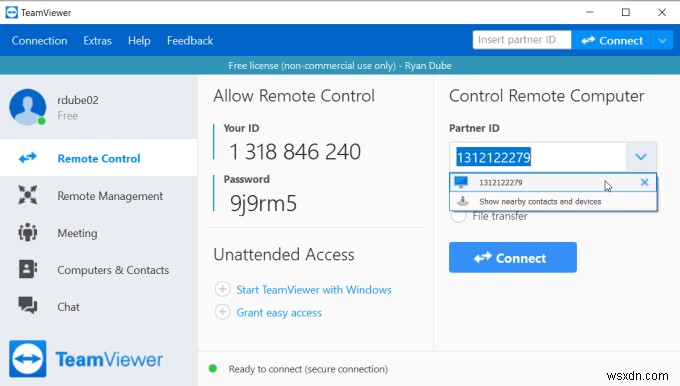Click the Insert partner ID field in header
The image size is (680, 386).
click(x=522, y=40)
